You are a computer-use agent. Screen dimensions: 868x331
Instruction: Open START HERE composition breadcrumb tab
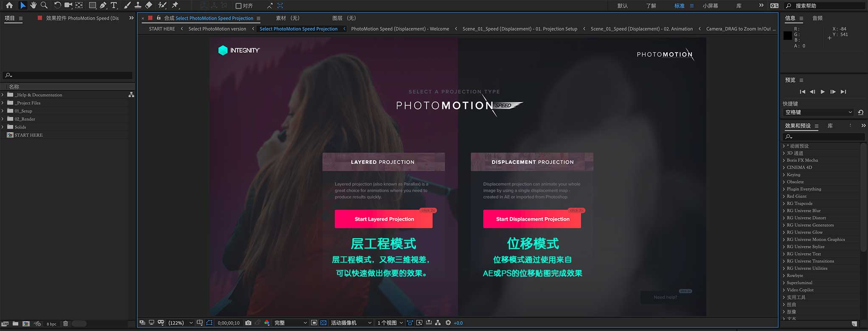click(x=162, y=29)
